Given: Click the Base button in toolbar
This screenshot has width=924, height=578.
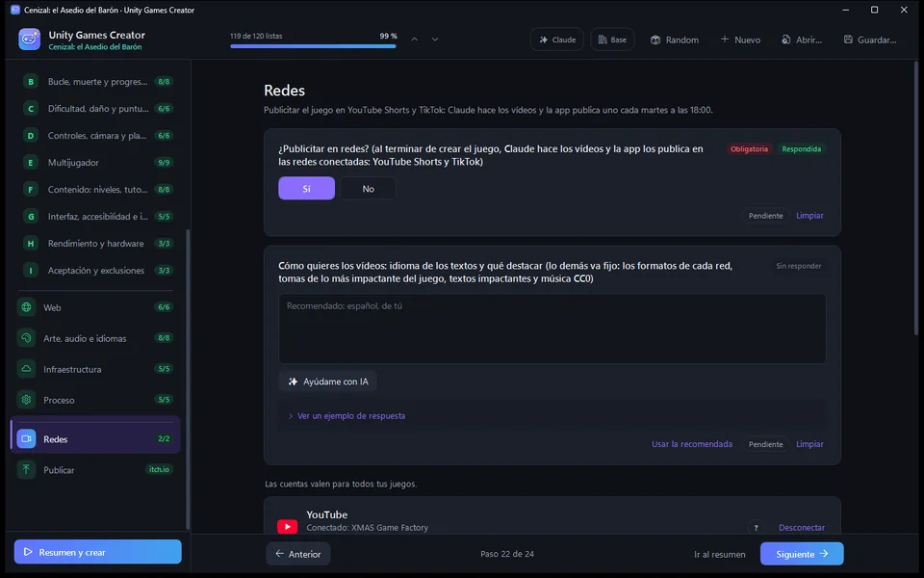Looking at the screenshot, I should (x=612, y=39).
